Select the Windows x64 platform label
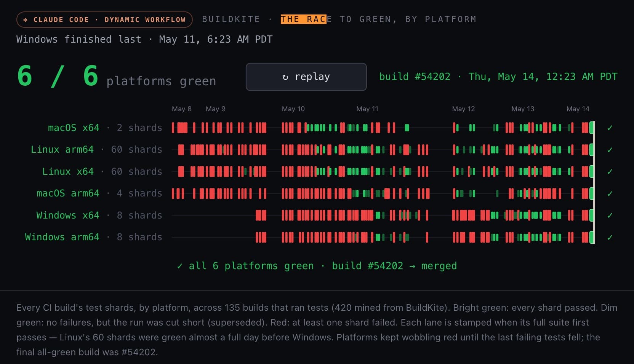Viewport: 634px width, 364px height. point(68,216)
